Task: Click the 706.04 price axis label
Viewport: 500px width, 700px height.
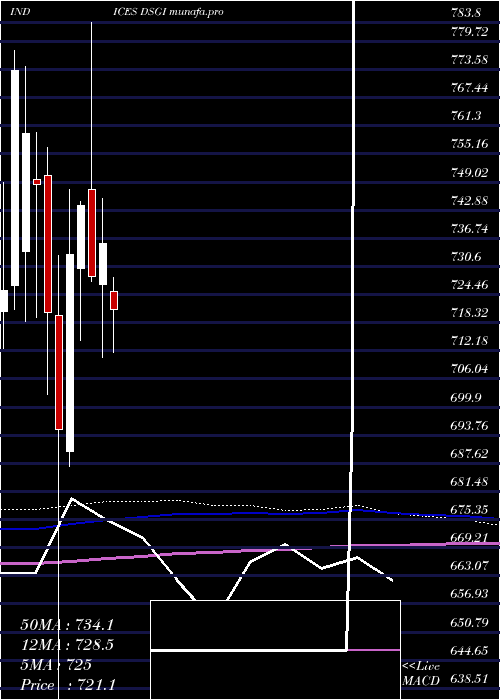Action: point(469,369)
